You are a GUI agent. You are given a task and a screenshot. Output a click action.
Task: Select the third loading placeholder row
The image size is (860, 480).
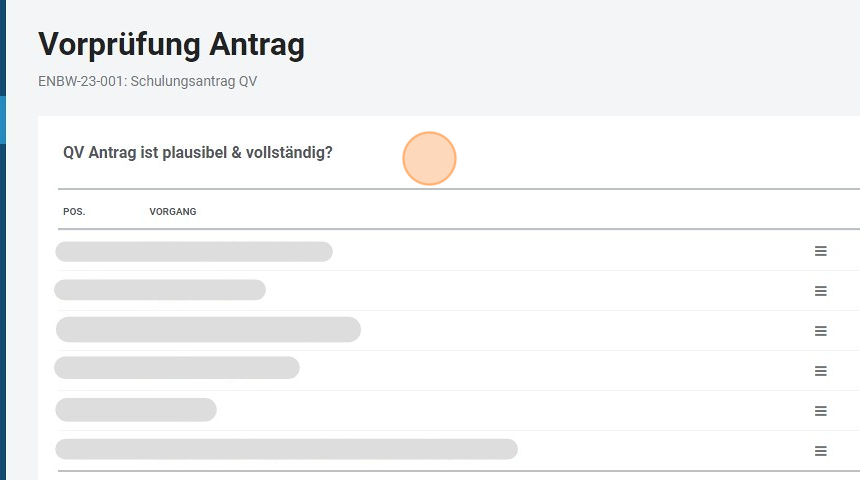pos(208,329)
